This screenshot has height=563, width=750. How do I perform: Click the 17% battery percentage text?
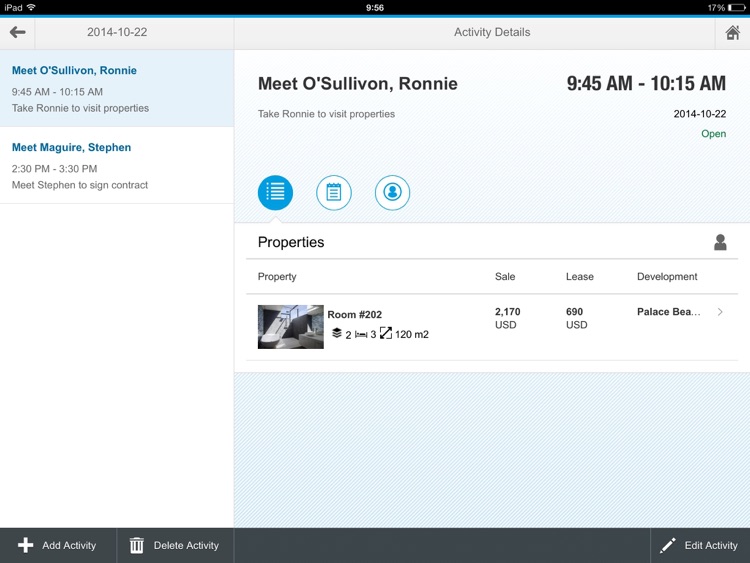coord(716,8)
